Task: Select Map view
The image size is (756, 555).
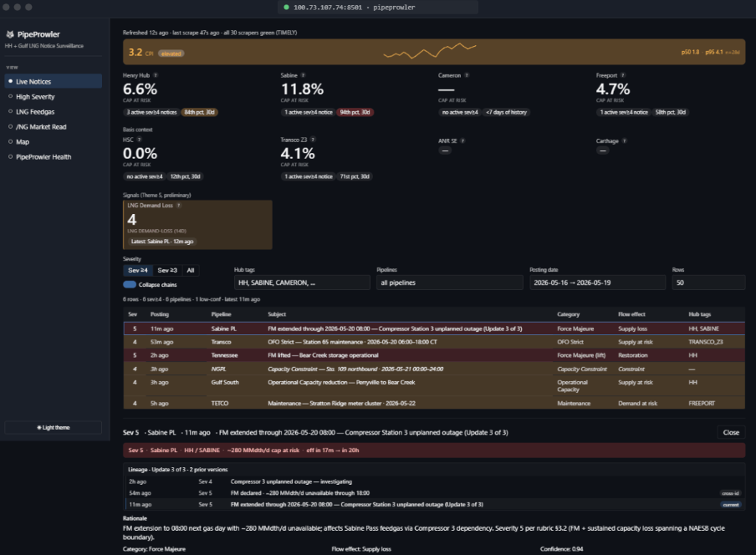Action: click(53, 141)
